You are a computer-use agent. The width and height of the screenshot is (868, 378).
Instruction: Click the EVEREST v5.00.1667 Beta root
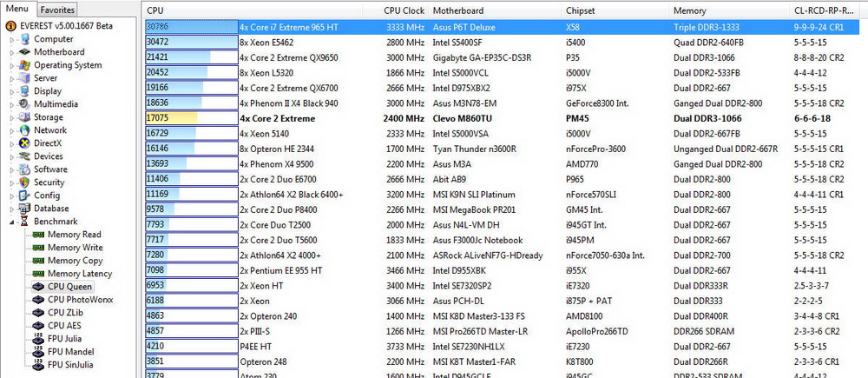tap(65, 26)
